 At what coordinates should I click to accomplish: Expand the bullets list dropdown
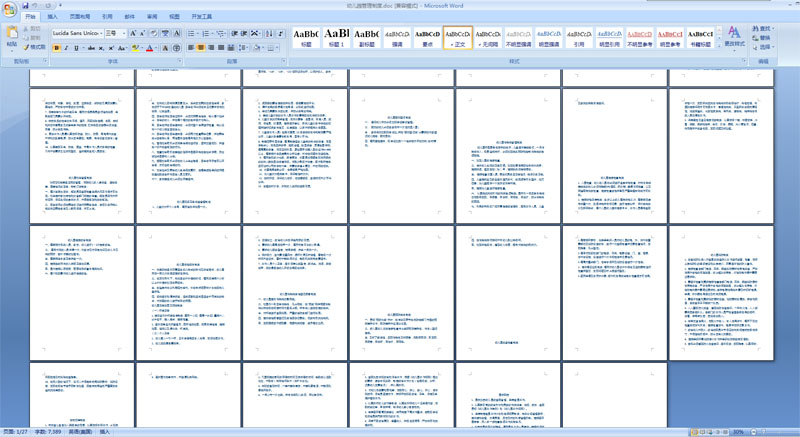[x=197, y=33]
